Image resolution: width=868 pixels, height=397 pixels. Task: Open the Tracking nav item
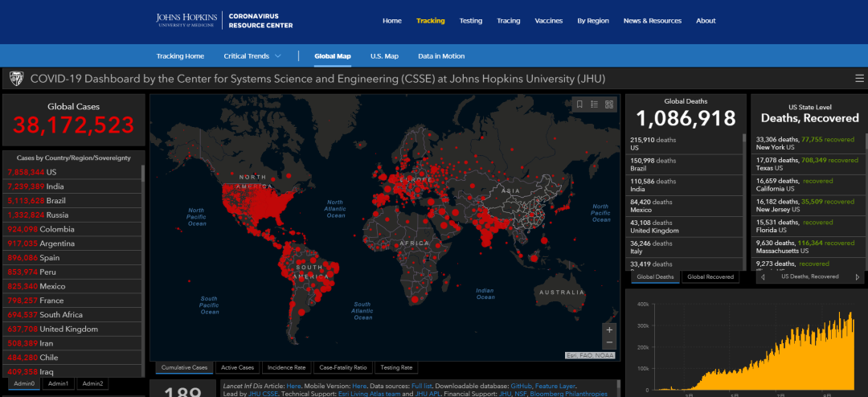pyautogui.click(x=431, y=20)
